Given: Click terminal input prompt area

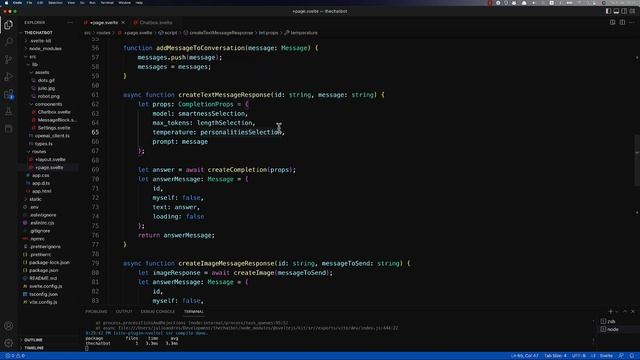Looking at the screenshot, I should click(87, 348).
